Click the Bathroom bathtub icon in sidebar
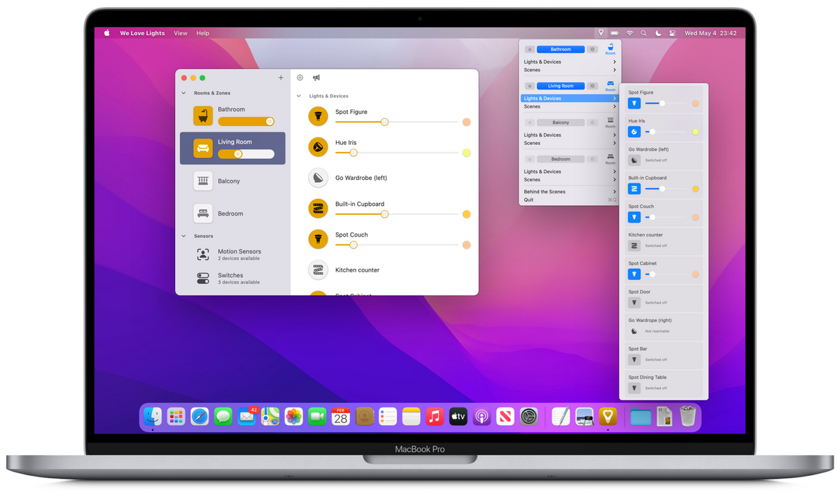 pyautogui.click(x=203, y=115)
